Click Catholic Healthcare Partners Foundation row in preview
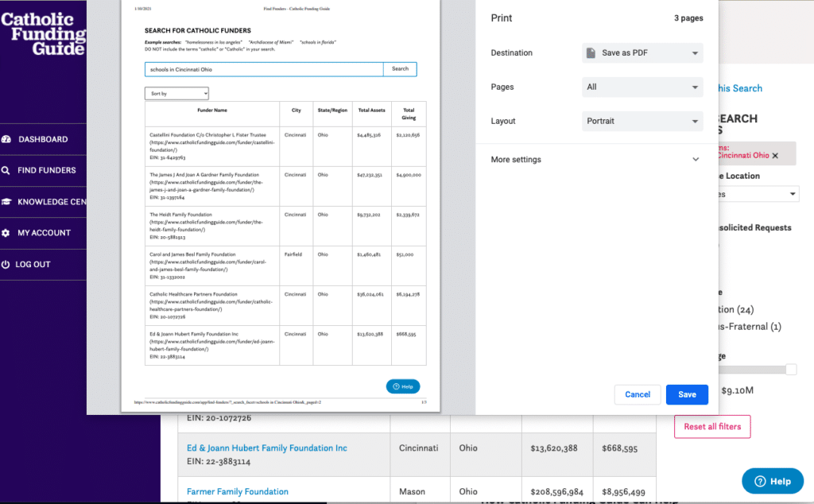Viewport: 814px width, 504px height. 285,306
